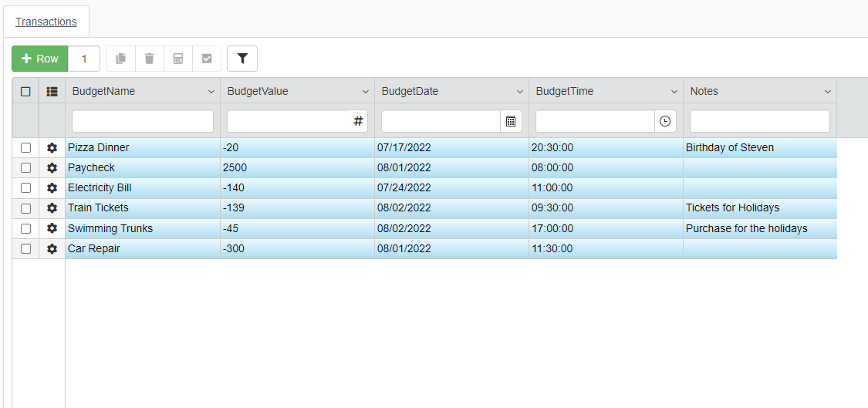Click the copy rows toolbar icon
868x408 pixels.
(x=120, y=59)
